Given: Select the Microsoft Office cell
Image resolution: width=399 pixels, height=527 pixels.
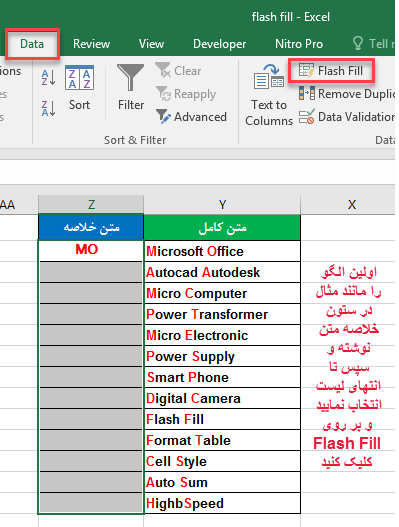Looking at the screenshot, I should [222, 251].
